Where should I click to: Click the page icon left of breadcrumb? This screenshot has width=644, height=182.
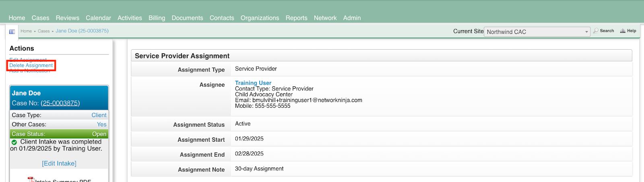pos(12,31)
